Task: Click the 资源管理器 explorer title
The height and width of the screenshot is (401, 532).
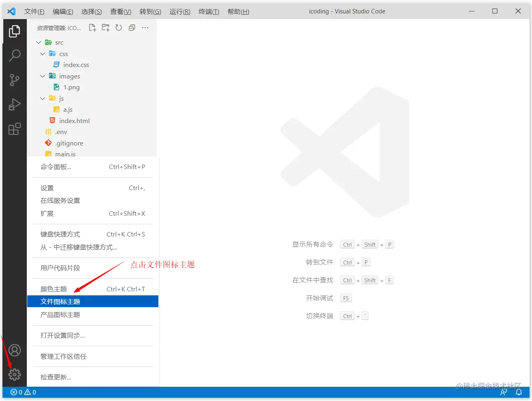Action: (59, 28)
